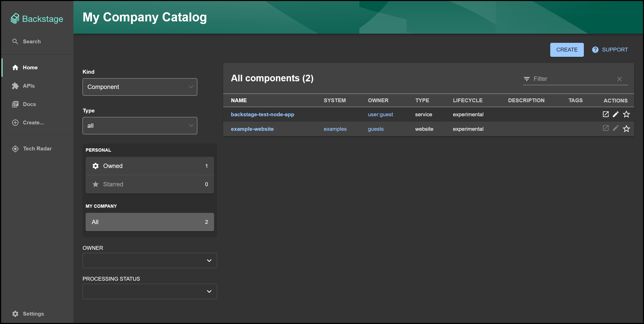644x324 pixels.
Task: Open the Search panel in sidebar
Action: [31, 41]
